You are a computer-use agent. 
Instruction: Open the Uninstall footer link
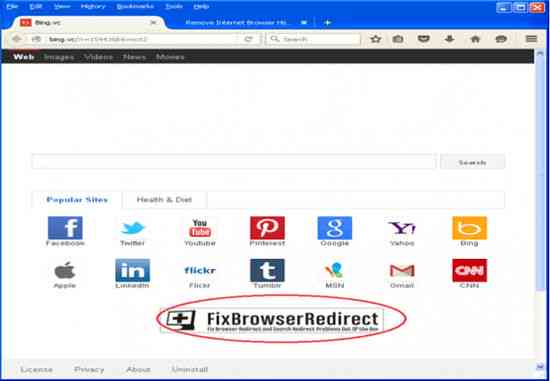(x=190, y=369)
